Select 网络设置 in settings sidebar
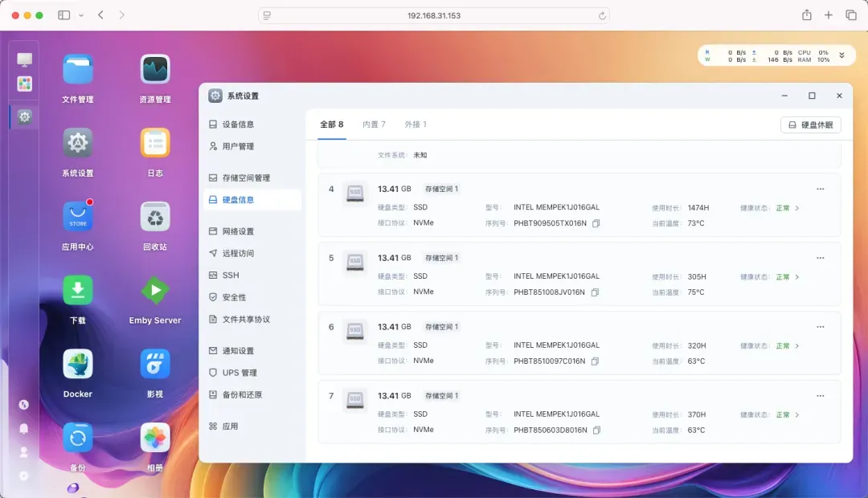Screen dimensions: 868x498 238,231
